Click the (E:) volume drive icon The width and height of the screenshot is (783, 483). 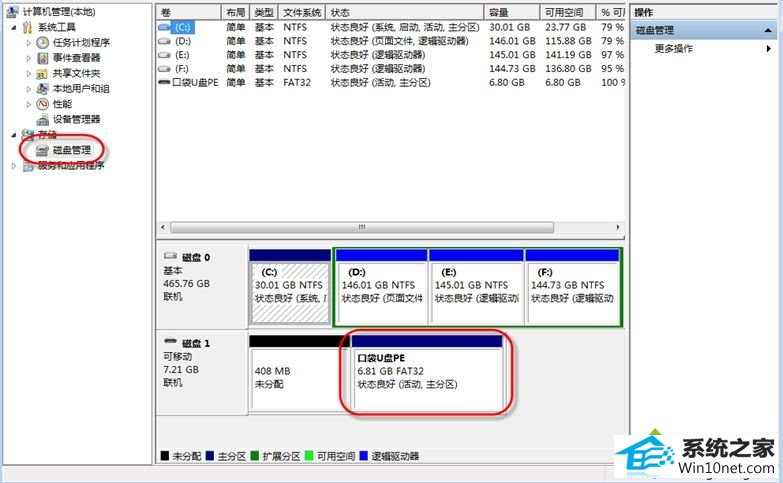[x=165, y=55]
